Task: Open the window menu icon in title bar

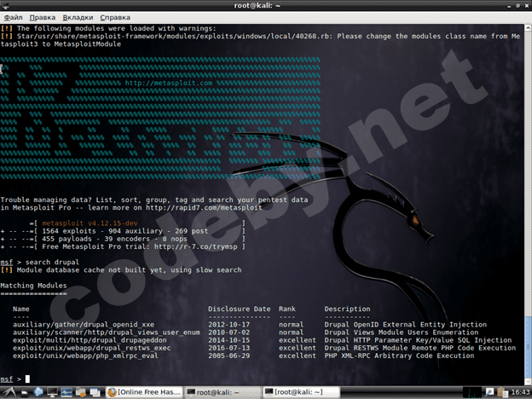Action: click(x=5, y=6)
